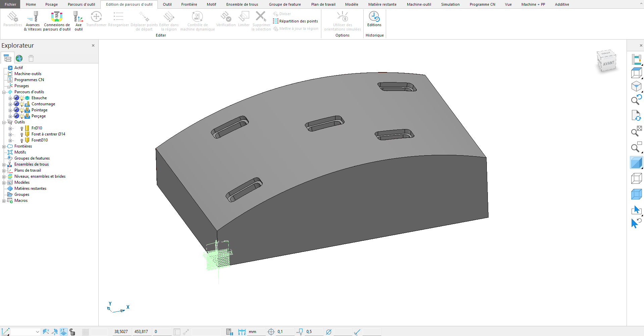The width and height of the screenshot is (644, 336).
Task: Collapse the Parcours d'outils node
Action: coord(4,92)
